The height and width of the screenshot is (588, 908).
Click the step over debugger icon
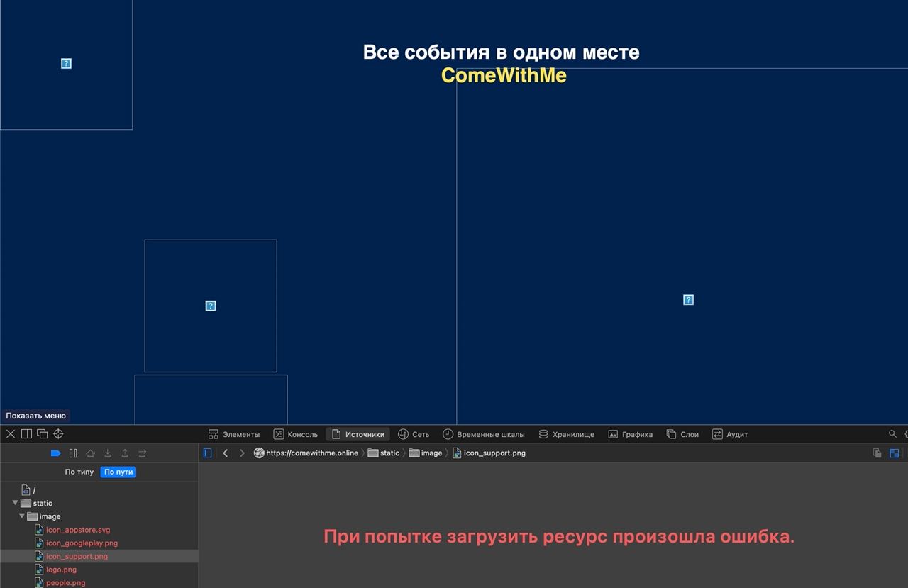[90, 453]
